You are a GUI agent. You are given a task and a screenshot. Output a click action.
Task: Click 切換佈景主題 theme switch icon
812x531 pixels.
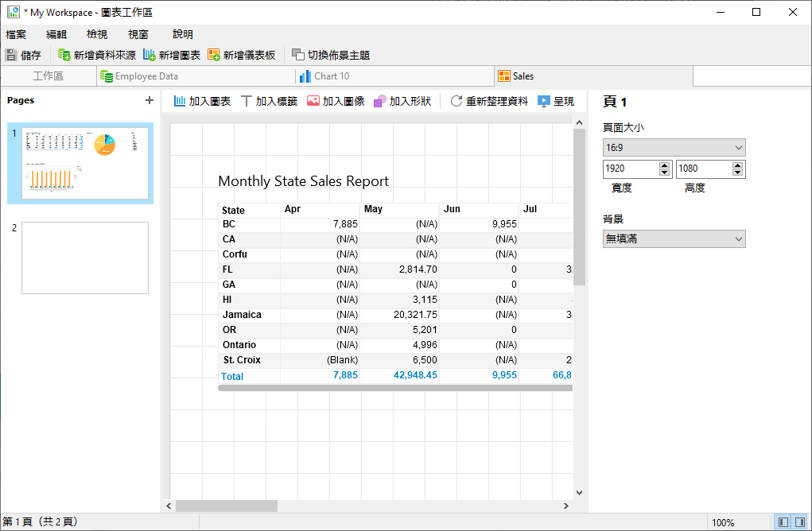[298, 55]
